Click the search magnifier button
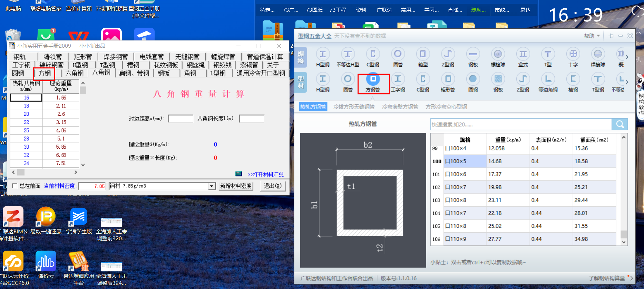The height and width of the screenshot is (289, 644). pyautogui.click(x=620, y=124)
